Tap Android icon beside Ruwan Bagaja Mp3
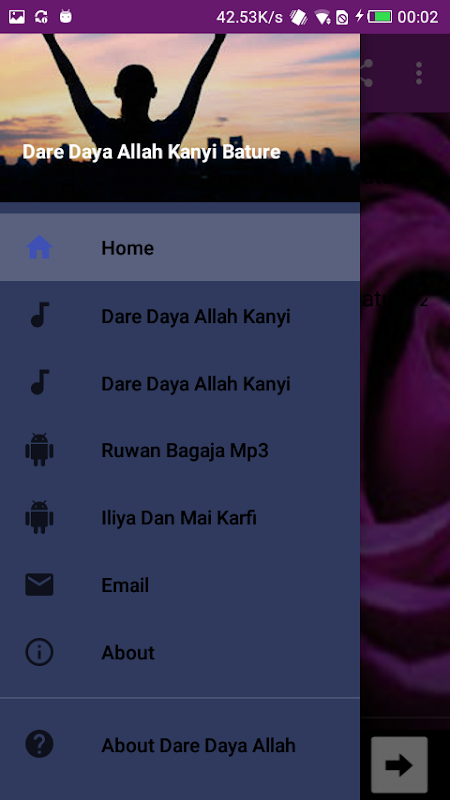 coord(39,449)
